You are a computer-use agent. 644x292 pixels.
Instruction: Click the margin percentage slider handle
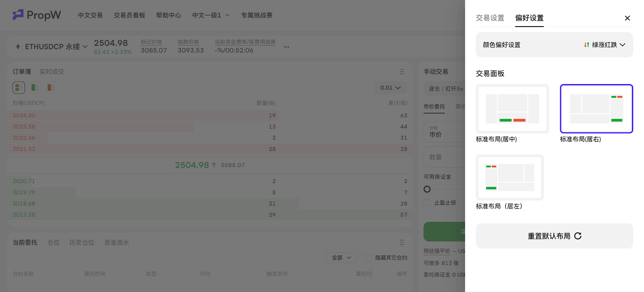pyautogui.click(x=427, y=189)
